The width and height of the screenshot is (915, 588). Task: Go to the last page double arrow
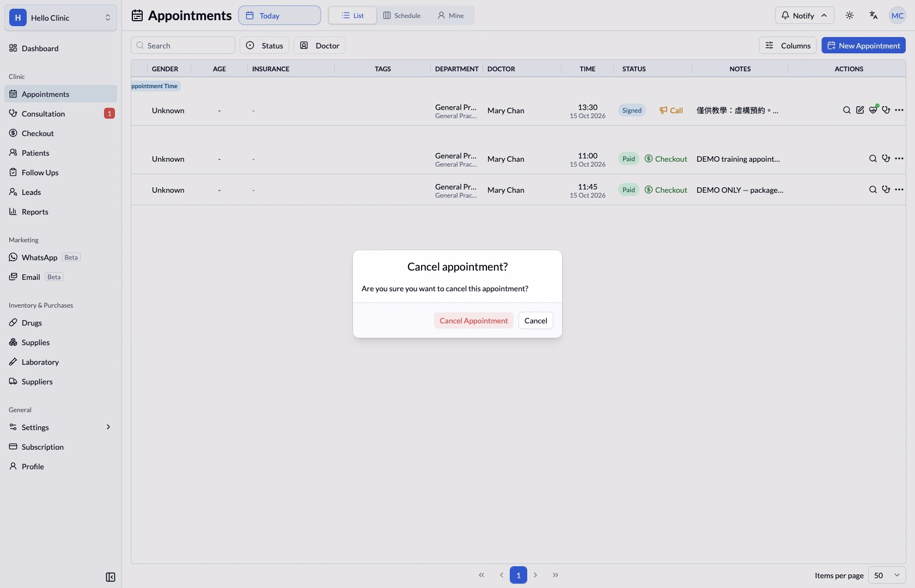pyautogui.click(x=555, y=575)
